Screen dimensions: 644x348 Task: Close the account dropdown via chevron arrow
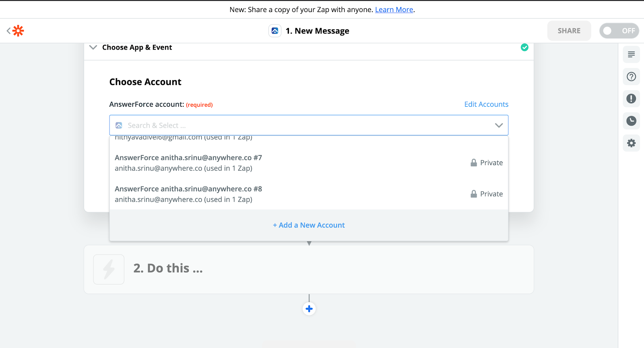coord(499,125)
